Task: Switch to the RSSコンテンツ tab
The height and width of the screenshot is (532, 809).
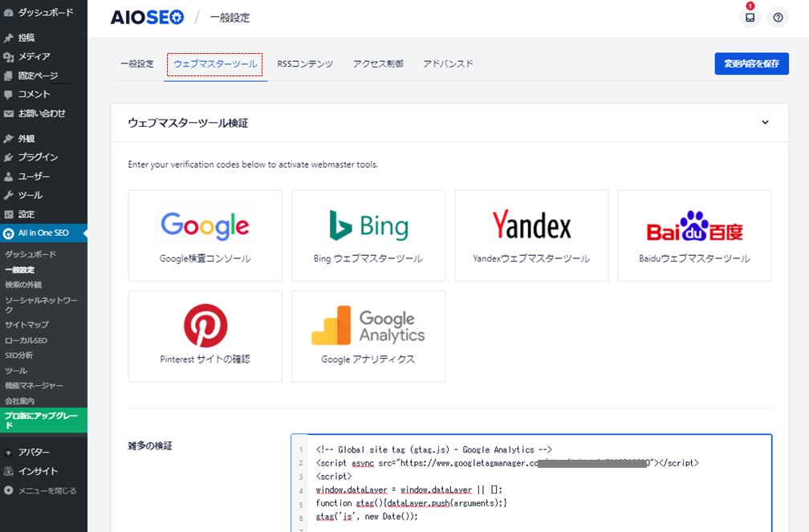Action: point(305,64)
